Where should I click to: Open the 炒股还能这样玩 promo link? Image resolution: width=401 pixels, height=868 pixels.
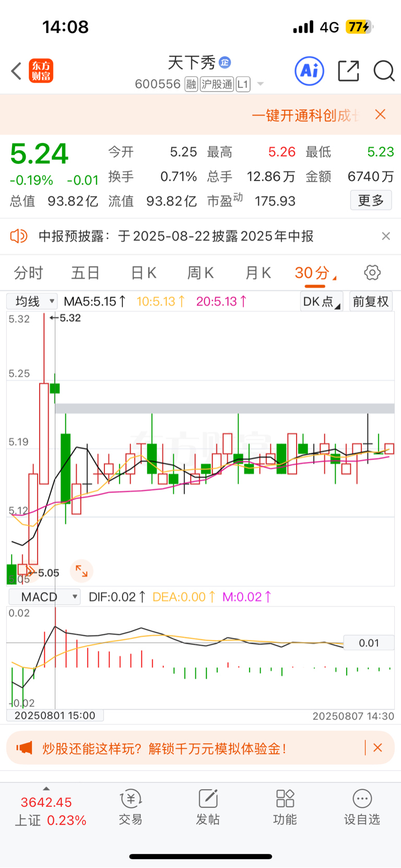point(164,748)
